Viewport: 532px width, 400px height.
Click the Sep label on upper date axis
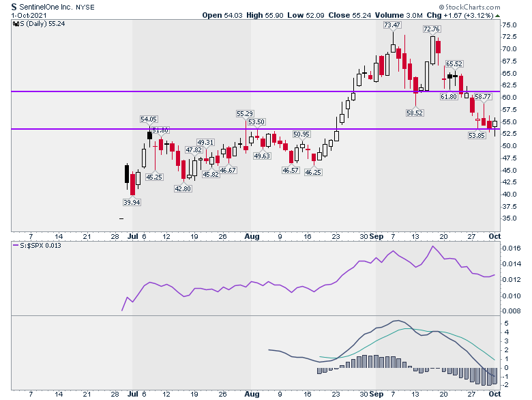coord(376,236)
